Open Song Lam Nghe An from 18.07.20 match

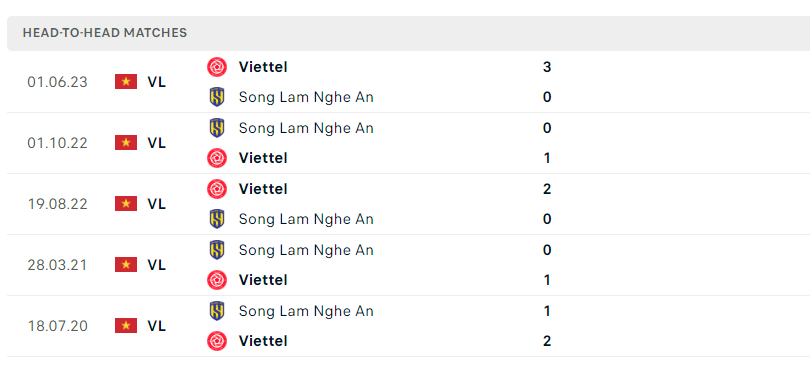pyautogui.click(x=306, y=311)
